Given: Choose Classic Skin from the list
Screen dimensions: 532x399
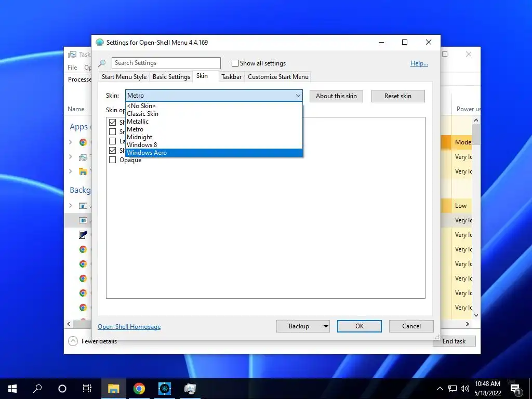Looking at the screenshot, I should click(214, 114).
